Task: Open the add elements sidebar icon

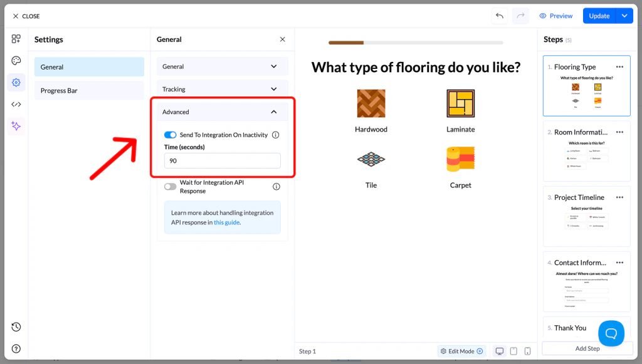Action: [16, 39]
